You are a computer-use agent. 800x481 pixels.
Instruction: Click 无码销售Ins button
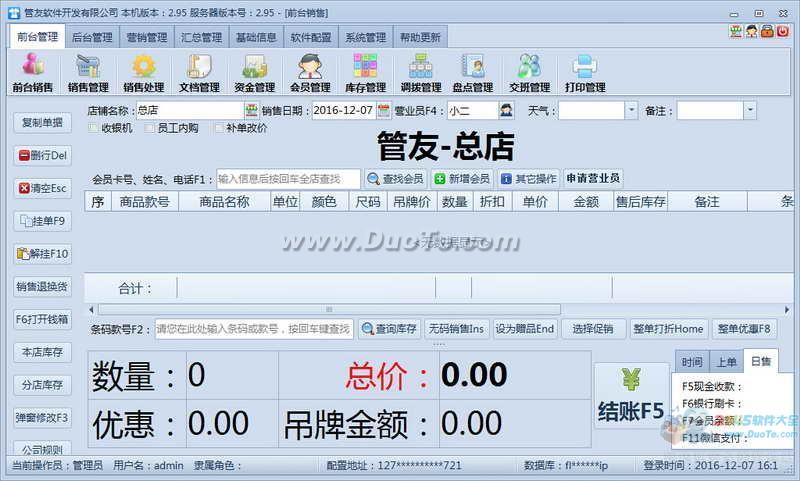click(457, 329)
